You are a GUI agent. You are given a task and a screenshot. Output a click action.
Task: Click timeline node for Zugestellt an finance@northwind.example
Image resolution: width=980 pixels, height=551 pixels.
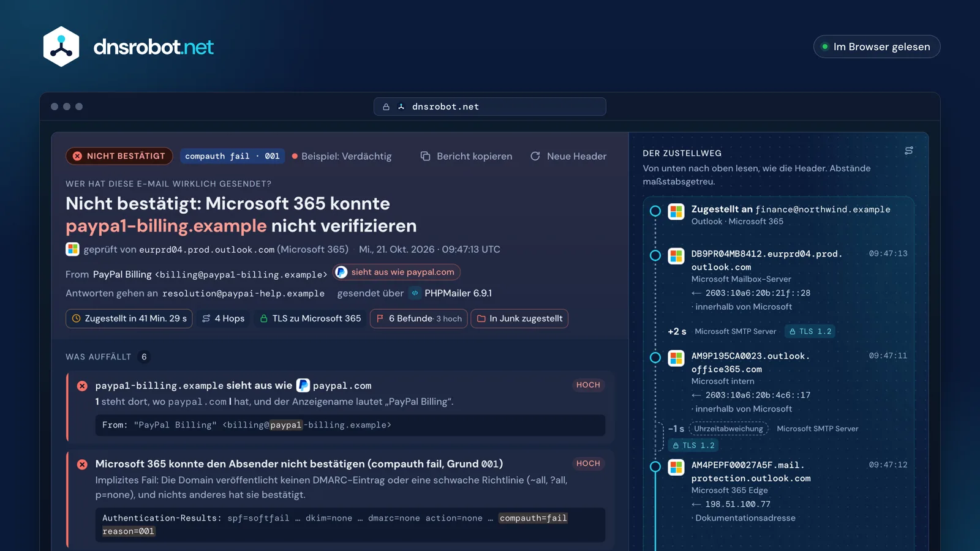pos(655,211)
